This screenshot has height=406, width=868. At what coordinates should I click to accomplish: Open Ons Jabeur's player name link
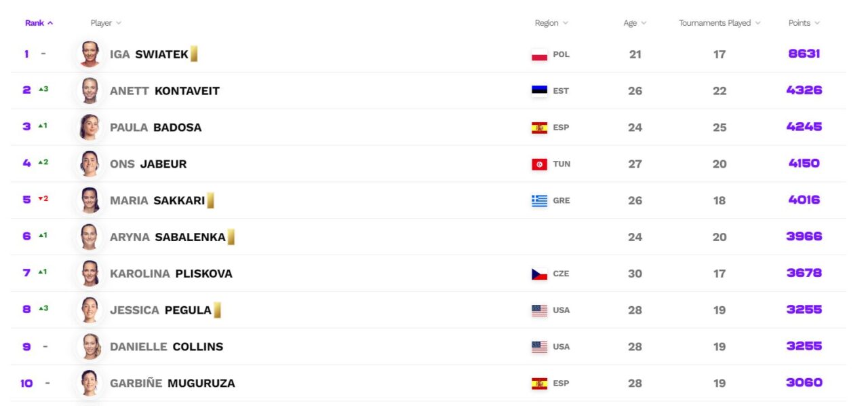coord(148,164)
